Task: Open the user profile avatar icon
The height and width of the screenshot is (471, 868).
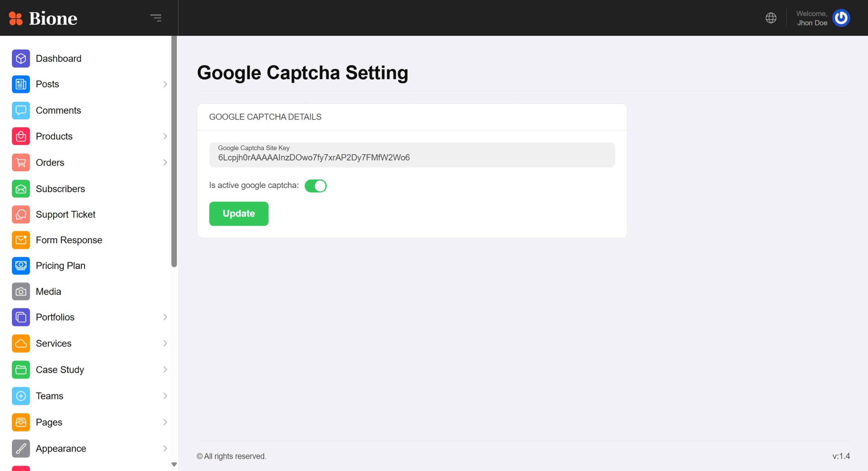Action: point(841,18)
